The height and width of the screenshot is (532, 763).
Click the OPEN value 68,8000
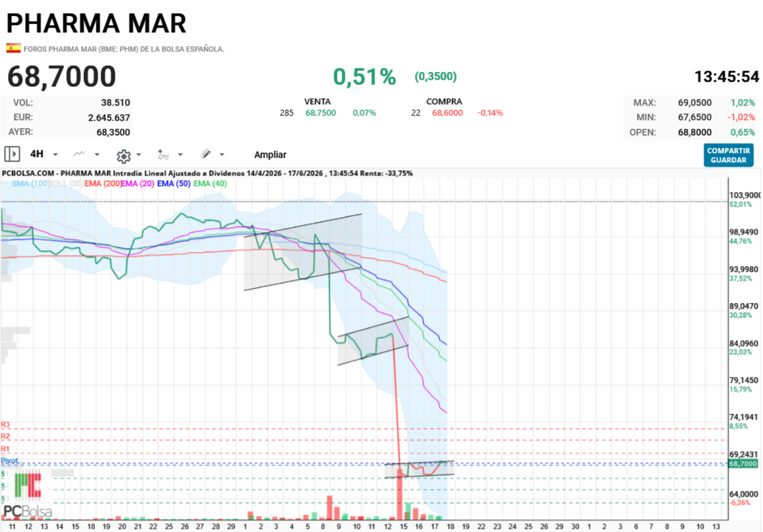695,132
